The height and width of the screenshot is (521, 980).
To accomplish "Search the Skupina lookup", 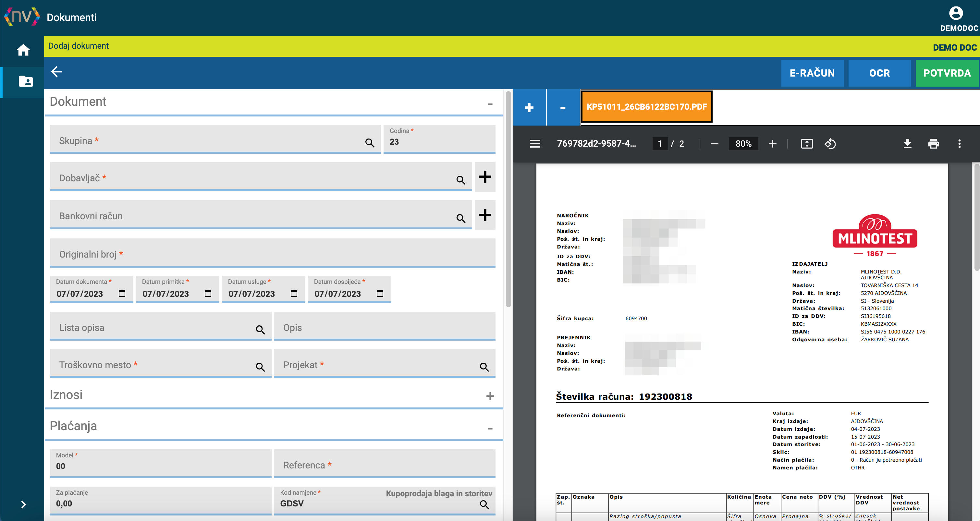I will pyautogui.click(x=369, y=143).
